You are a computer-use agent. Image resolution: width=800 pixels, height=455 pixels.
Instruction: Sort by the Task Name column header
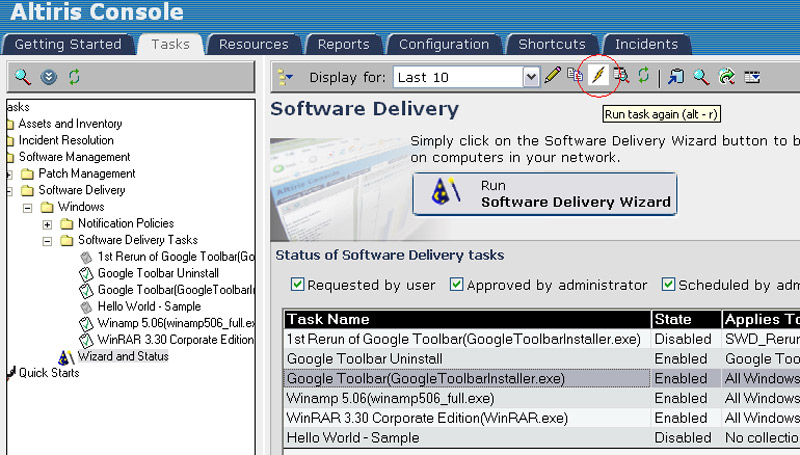(467, 319)
